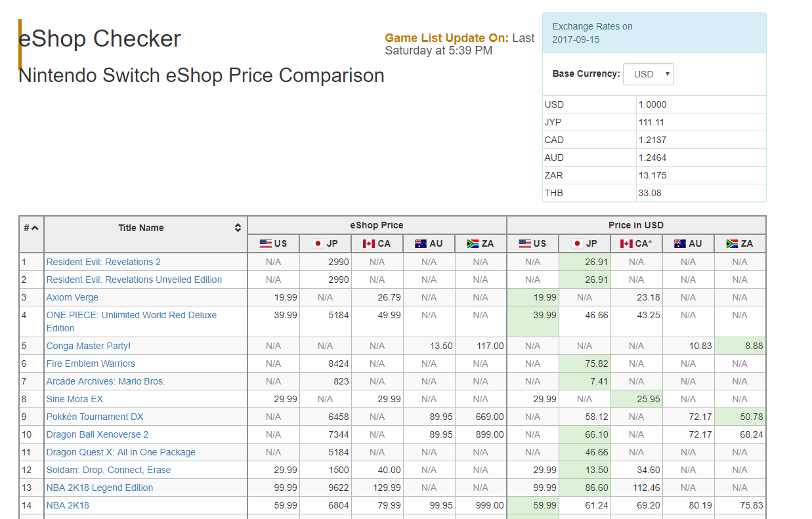
Task: Toggle sort order on # column
Action: (31, 228)
